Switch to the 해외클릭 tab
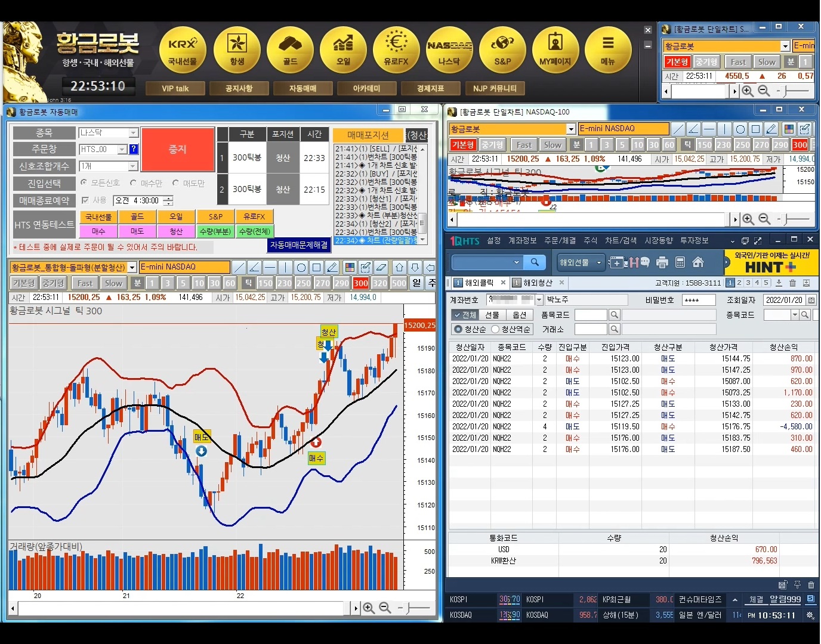 pos(479,283)
